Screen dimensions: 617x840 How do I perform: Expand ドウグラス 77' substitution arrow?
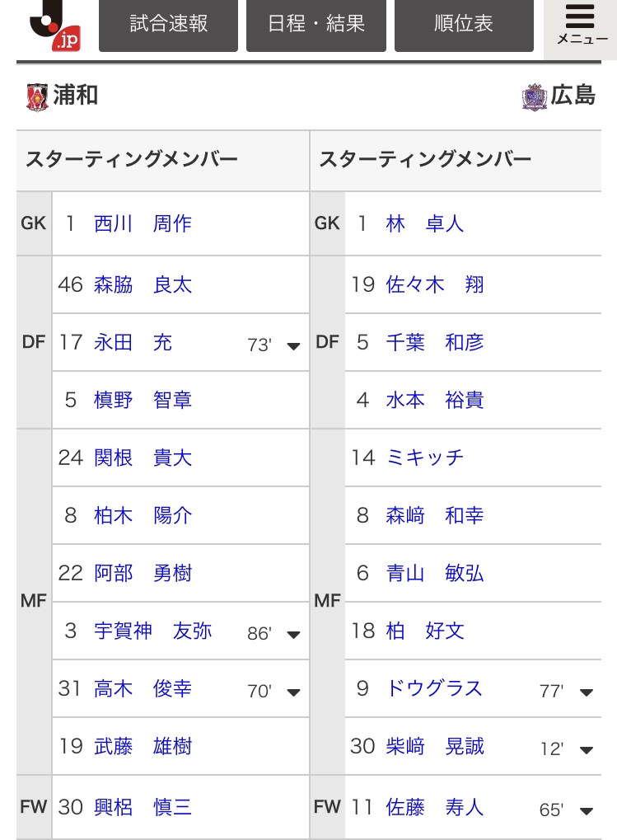587,692
